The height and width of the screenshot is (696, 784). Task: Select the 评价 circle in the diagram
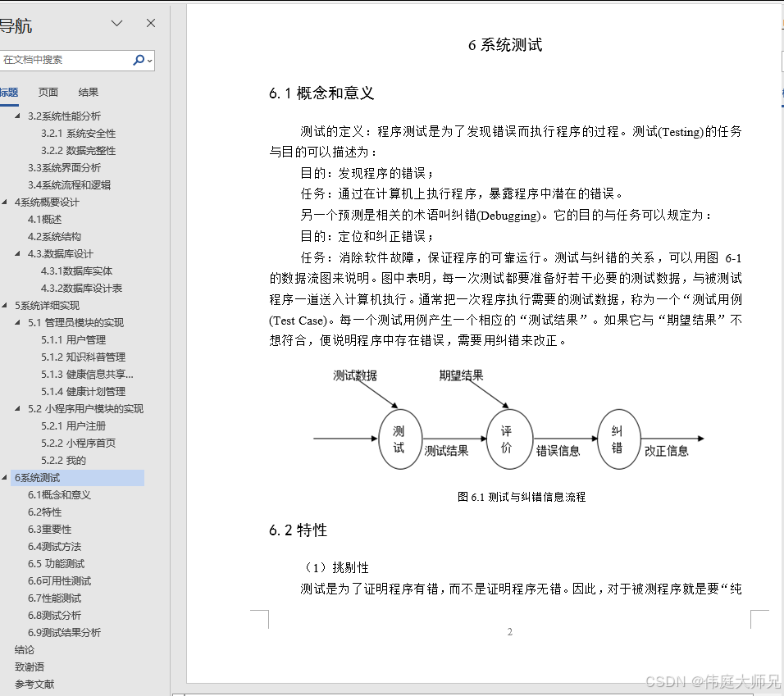tap(509, 439)
